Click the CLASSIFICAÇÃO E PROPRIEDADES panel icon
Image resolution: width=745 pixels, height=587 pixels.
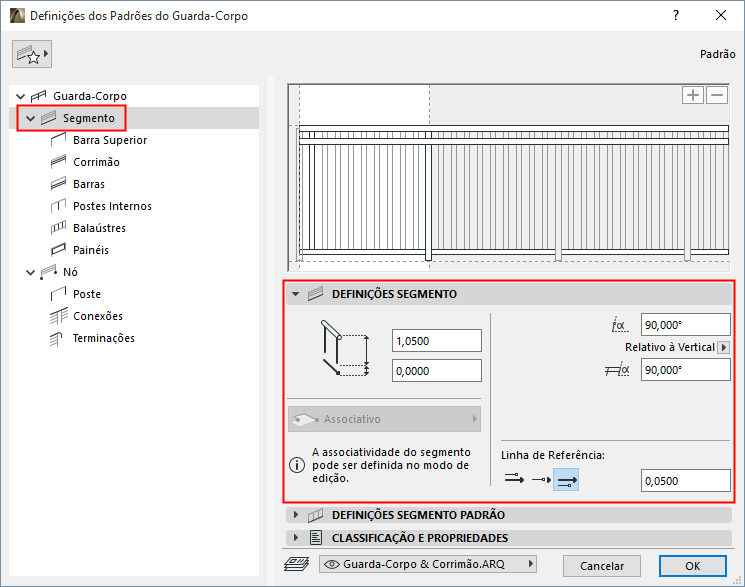(x=315, y=538)
